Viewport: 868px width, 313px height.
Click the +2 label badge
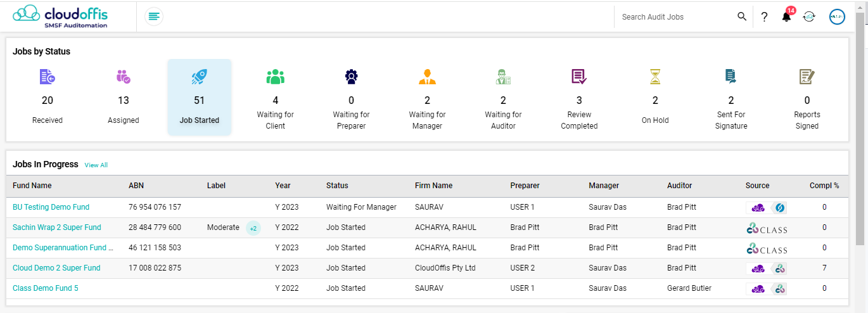pos(253,228)
